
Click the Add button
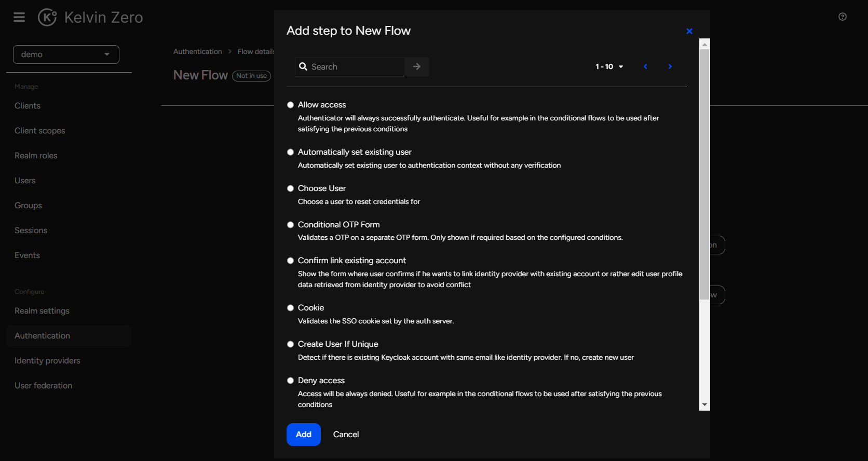[x=304, y=435]
